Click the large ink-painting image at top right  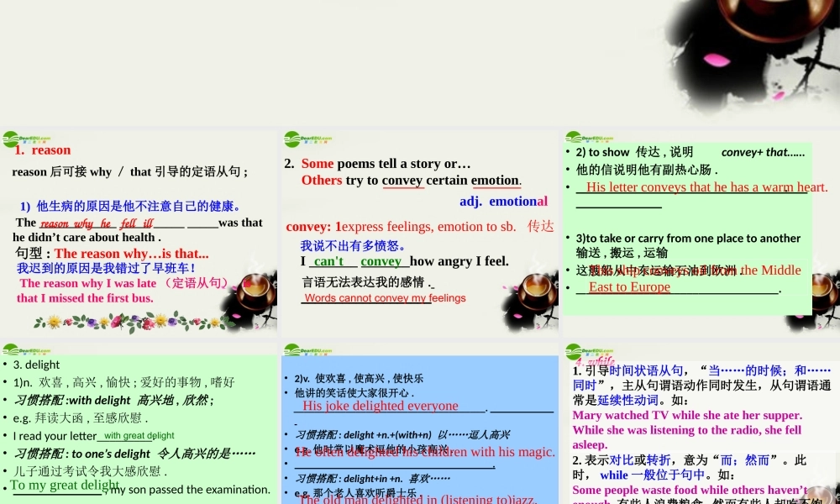tap(750, 56)
